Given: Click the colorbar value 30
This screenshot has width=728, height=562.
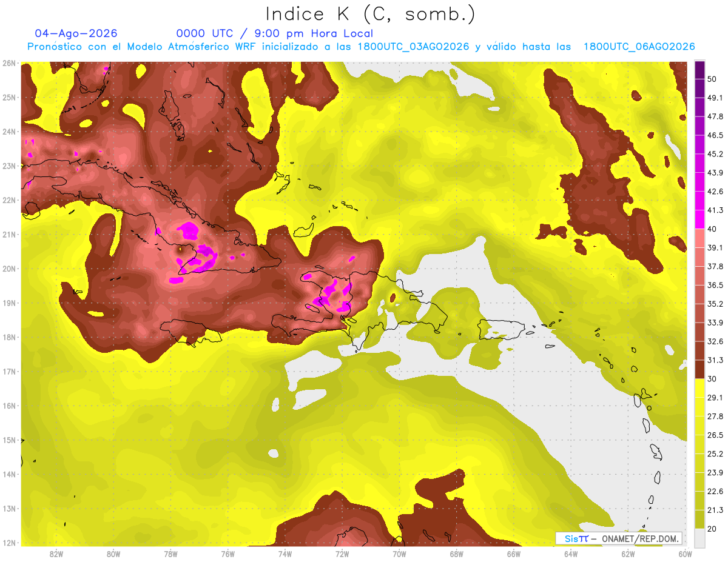Looking at the screenshot, I should [x=712, y=379].
